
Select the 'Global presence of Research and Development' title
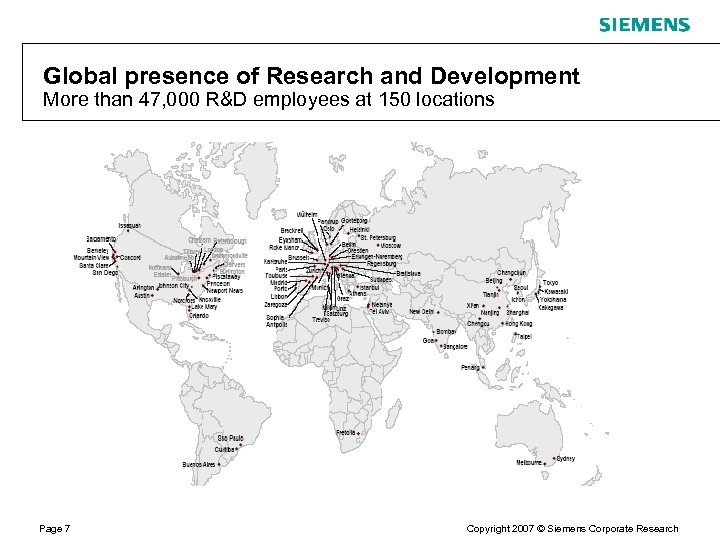point(311,76)
